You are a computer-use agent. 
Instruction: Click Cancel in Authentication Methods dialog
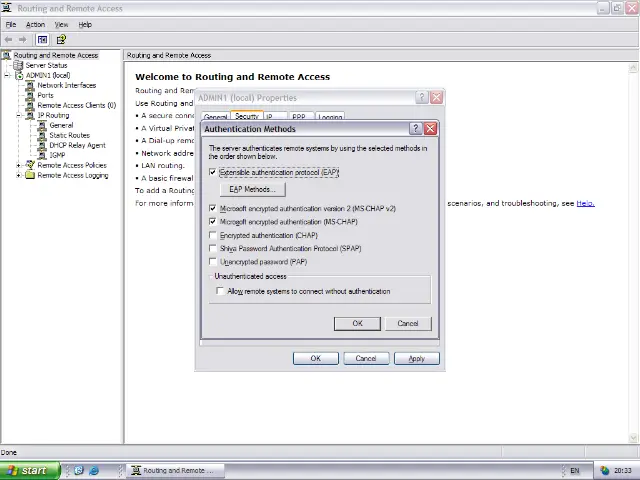click(x=408, y=323)
